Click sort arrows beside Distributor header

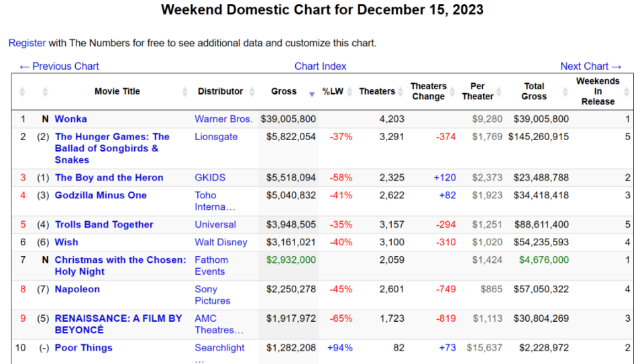click(x=252, y=92)
